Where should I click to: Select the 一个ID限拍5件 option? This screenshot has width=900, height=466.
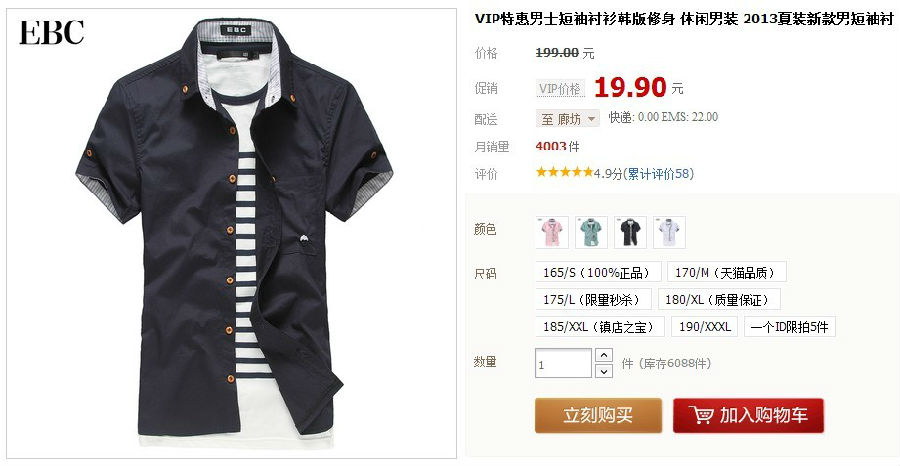790,327
